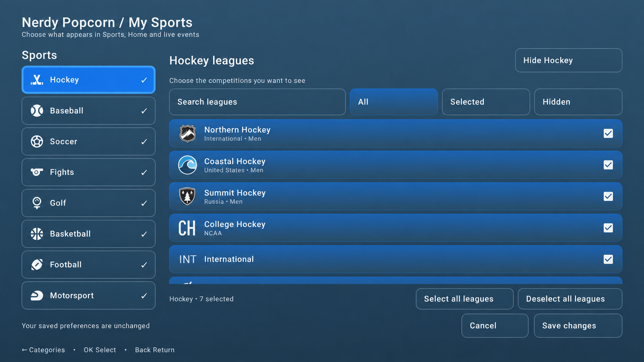Click the Back Return hint in footer
The height and width of the screenshot is (362, 644).
pyautogui.click(x=155, y=350)
